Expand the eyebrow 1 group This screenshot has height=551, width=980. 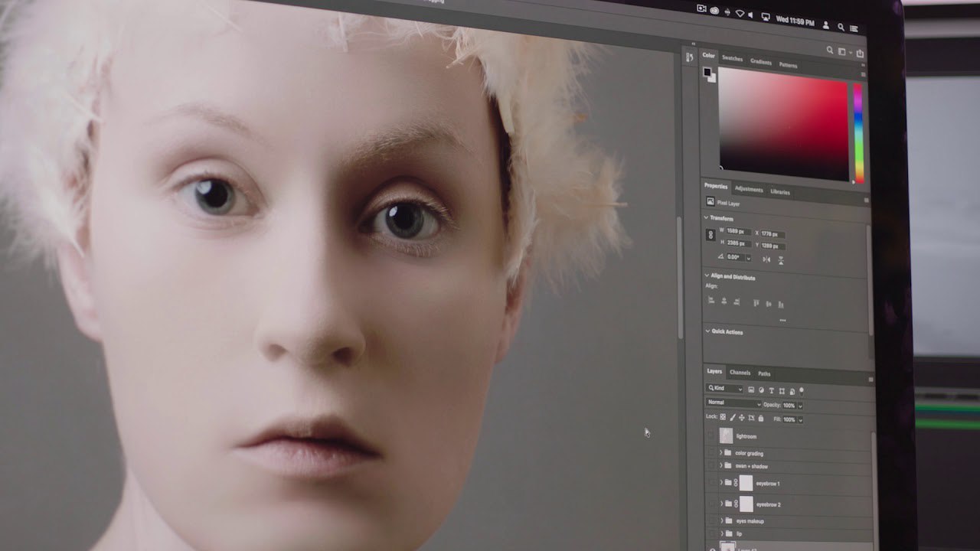pos(720,483)
